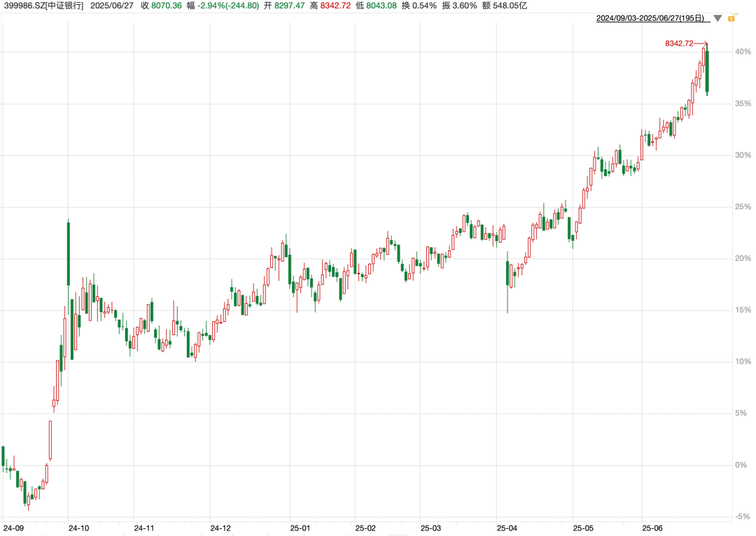Click the 40% y-axis label
Image resolution: width=756 pixels, height=536 pixels.
[743, 52]
